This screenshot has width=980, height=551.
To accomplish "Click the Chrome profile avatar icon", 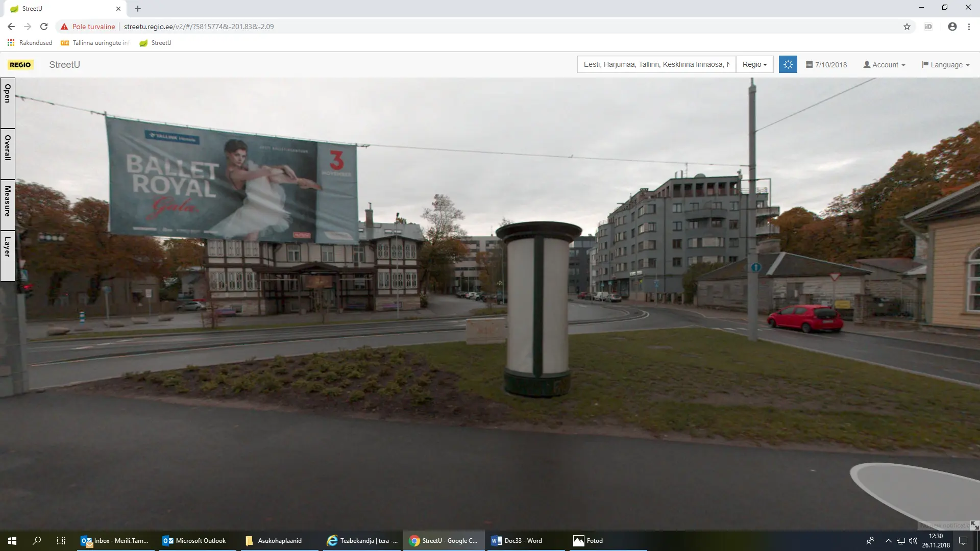I will point(952,27).
